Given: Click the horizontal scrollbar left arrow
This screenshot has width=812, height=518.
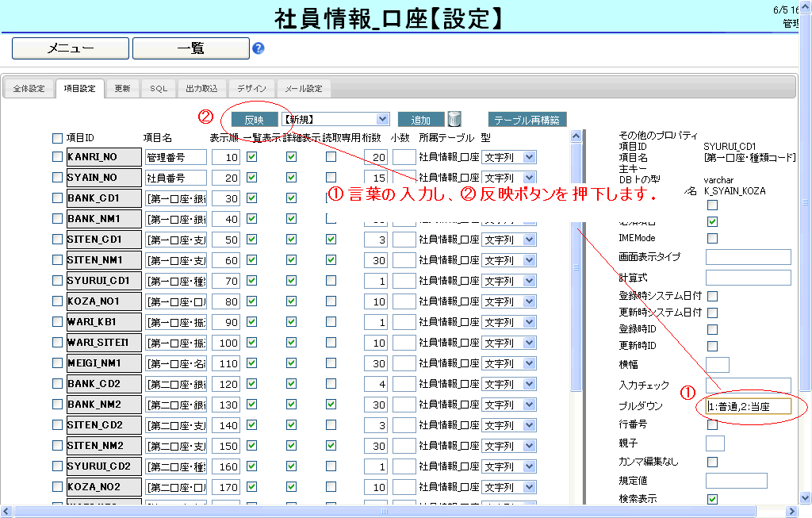Looking at the screenshot, I should [x=6, y=512].
